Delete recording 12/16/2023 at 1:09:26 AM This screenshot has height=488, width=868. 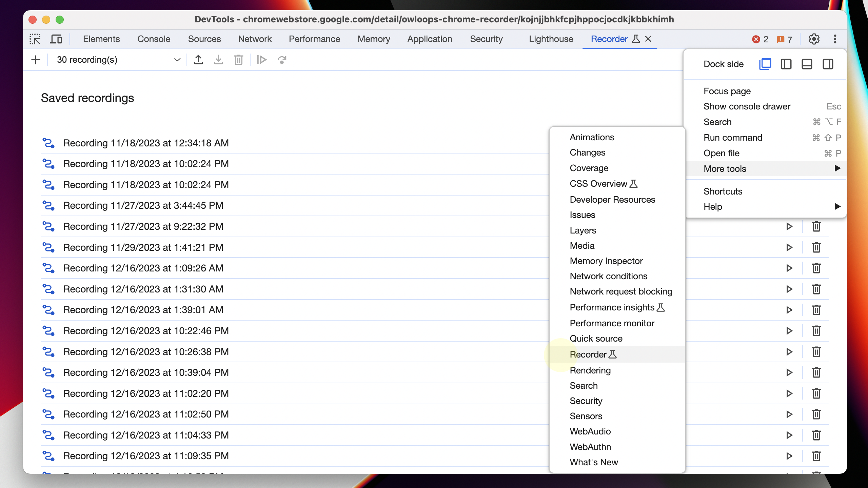point(816,268)
